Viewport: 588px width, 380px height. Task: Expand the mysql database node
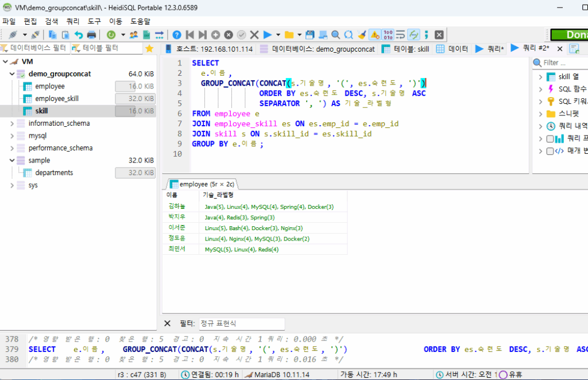point(12,135)
